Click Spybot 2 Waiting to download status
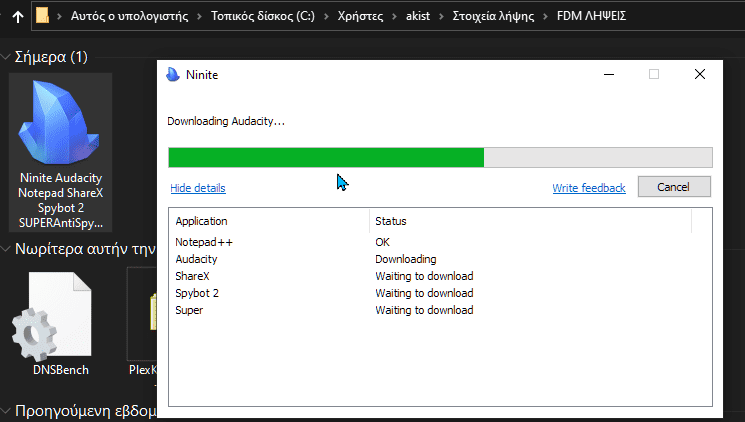The height and width of the screenshot is (422, 745). (x=424, y=293)
